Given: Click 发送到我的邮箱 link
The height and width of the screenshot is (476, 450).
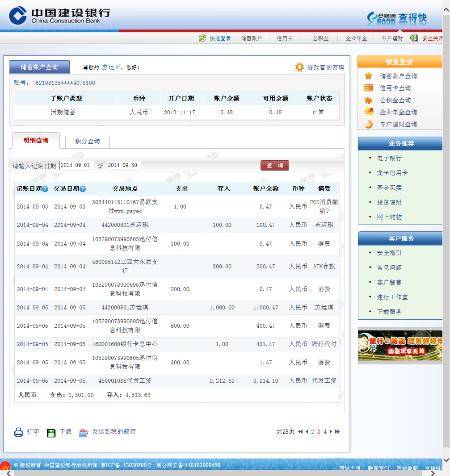Looking at the screenshot, I should pyautogui.click(x=114, y=432).
